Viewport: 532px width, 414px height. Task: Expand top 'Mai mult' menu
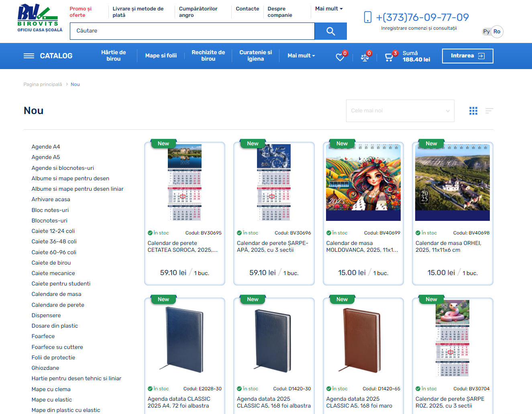pyautogui.click(x=329, y=8)
